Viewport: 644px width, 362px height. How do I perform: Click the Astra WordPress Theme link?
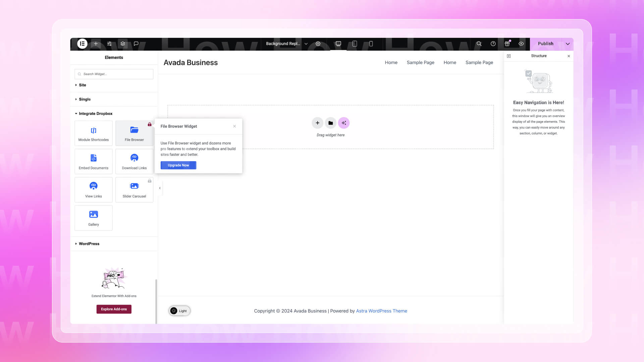point(382,311)
